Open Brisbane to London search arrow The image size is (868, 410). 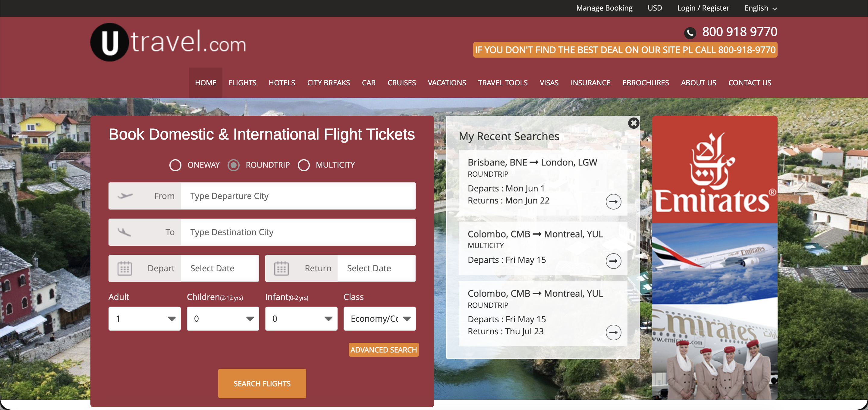(613, 202)
